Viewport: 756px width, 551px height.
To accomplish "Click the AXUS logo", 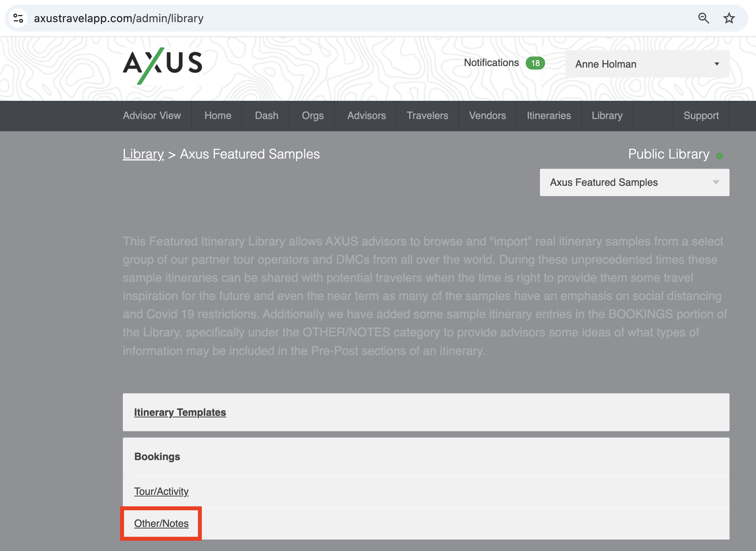I will (x=162, y=66).
